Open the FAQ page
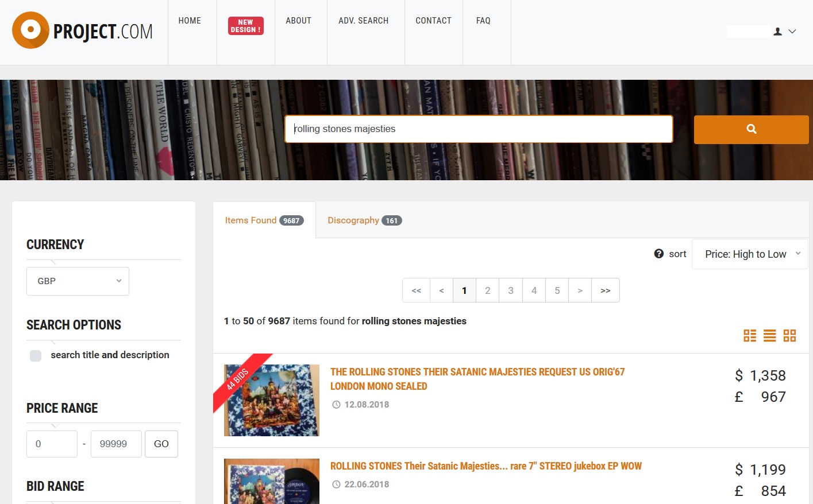 (483, 21)
